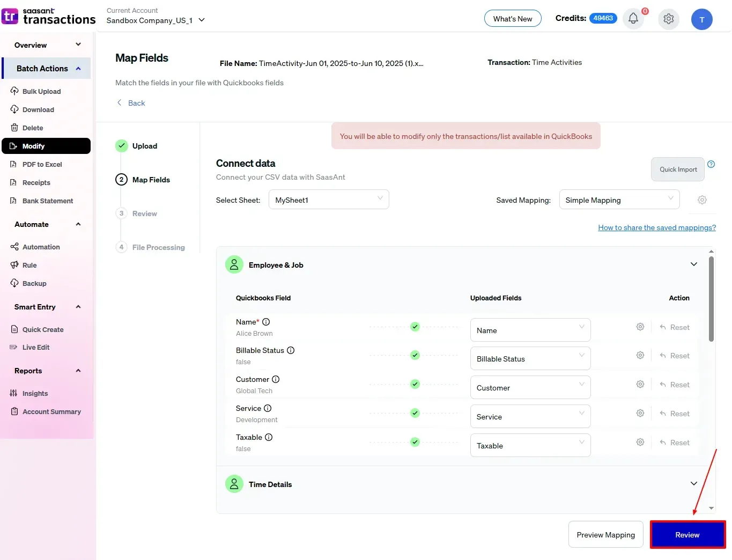
Task: Open the Name uploaded field dropdown
Action: pos(530,330)
